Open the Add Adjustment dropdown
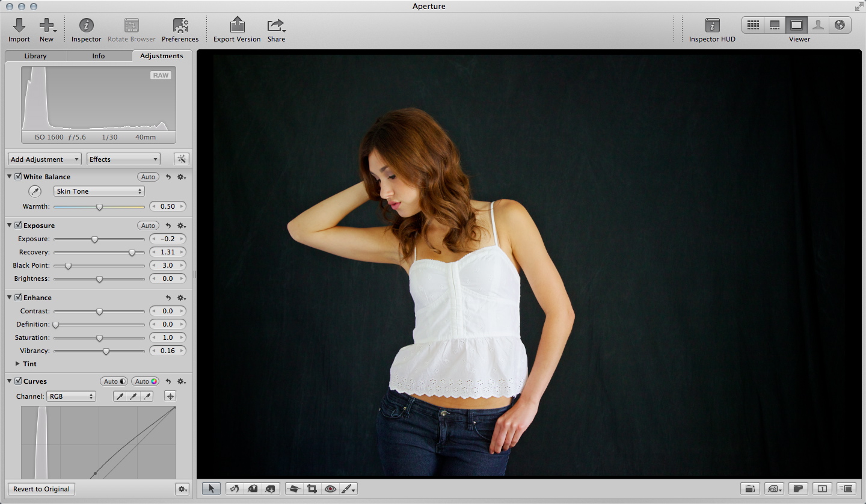This screenshot has height=504, width=866. 45,159
